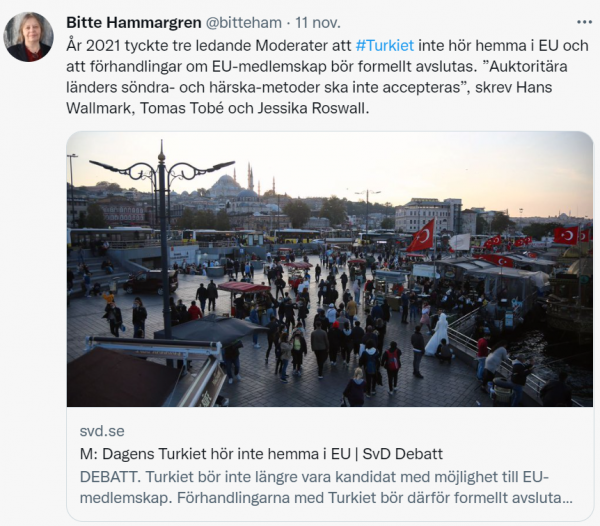The height and width of the screenshot is (526, 600).
Task: Open the Bitte Hammargren display name link
Action: coord(134,23)
